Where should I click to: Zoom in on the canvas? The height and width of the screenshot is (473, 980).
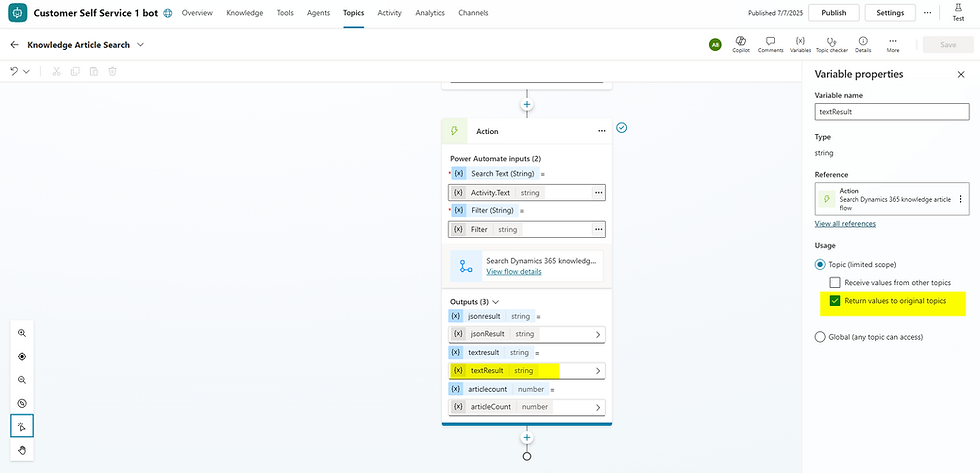pyautogui.click(x=22, y=333)
